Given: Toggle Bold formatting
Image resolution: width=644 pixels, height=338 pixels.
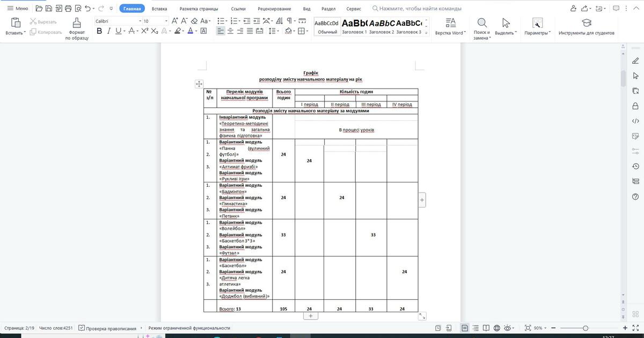Looking at the screenshot, I should (x=99, y=31).
